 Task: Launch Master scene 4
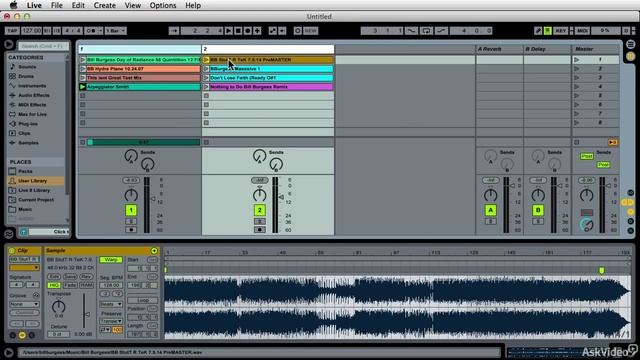click(577, 87)
